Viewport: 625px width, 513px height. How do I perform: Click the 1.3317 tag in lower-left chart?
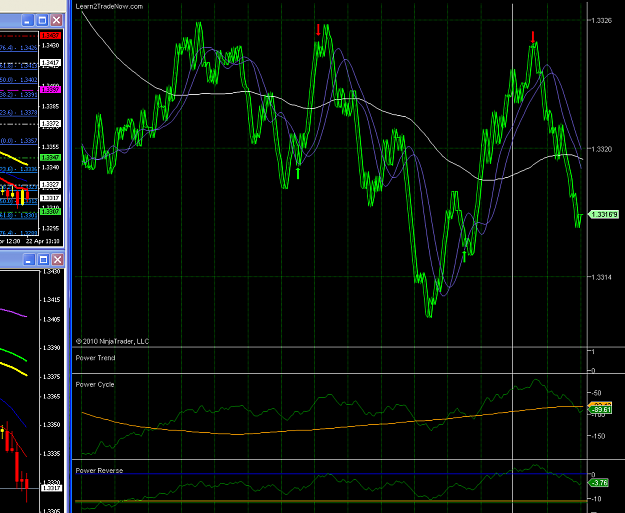(53, 488)
